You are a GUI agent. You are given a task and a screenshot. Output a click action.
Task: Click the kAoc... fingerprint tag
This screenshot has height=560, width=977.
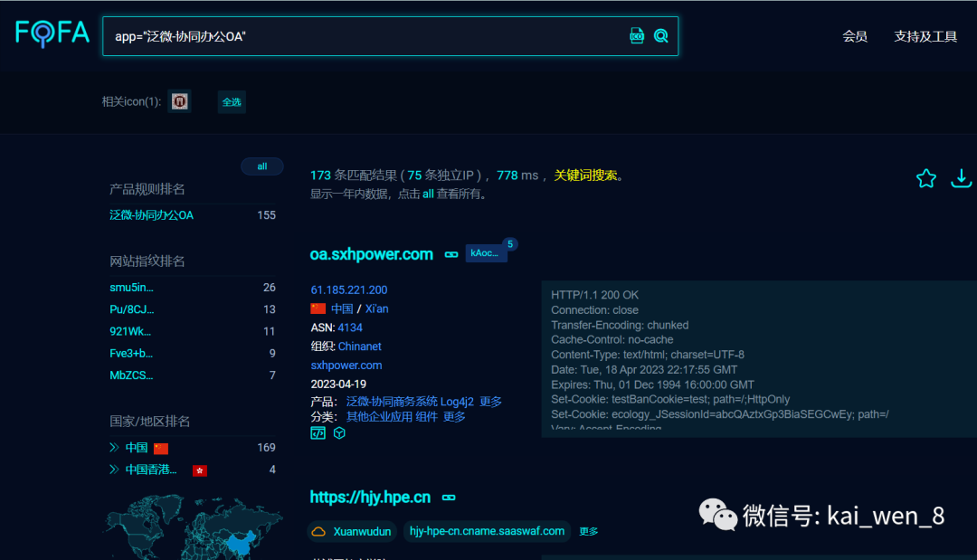coord(486,253)
